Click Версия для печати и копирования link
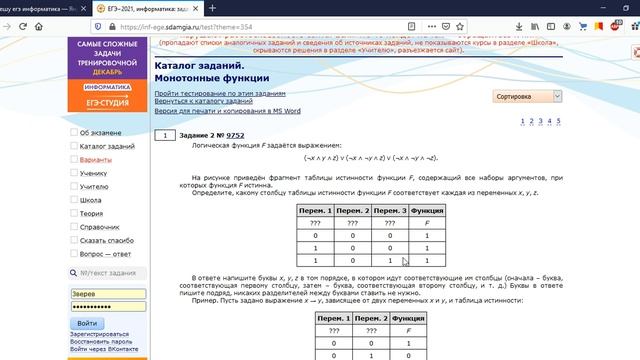The width and height of the screenshot is (640, 360). (227, 111)
